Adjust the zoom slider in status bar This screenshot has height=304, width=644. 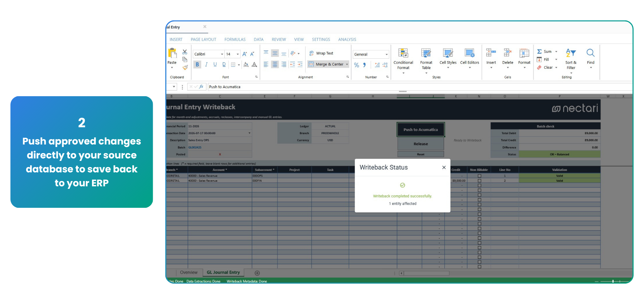click(613, 281)
